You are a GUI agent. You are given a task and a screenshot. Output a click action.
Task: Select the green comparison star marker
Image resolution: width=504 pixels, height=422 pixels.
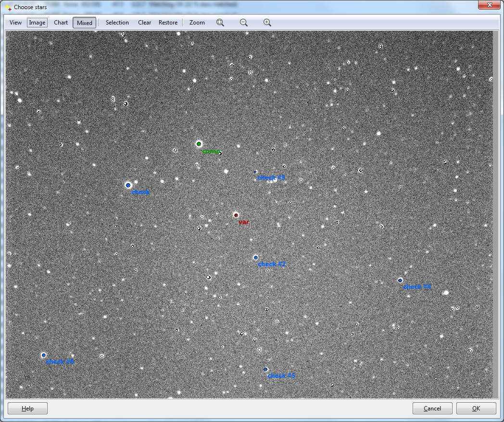199,144
